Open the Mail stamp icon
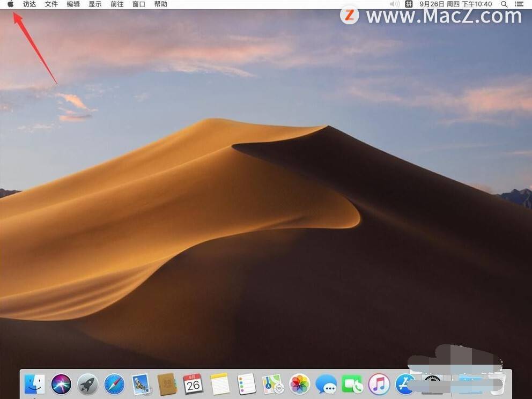The height and width of the screenshot is (399, 532). click(141, 384)
